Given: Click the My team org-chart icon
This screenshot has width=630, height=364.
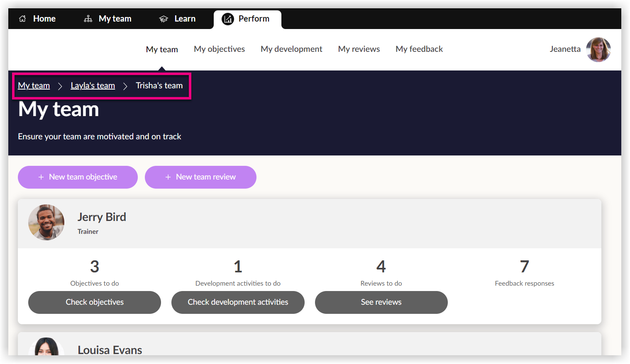Looking at the screenshot, I should point(88,19).
